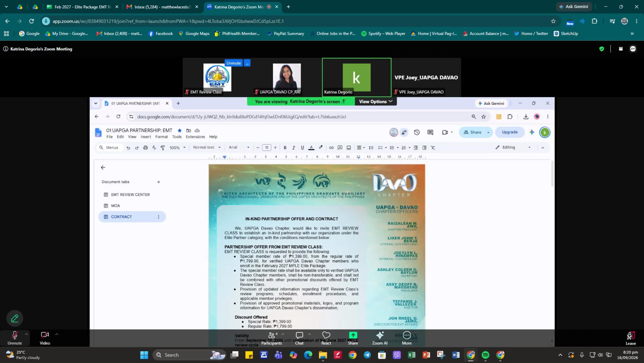Show more bookmarks chevron
644x363 pixels.
click(x=632, y=33)
